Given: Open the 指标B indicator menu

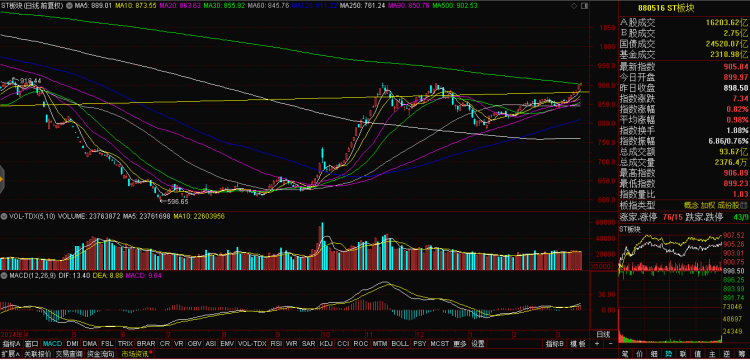Looking at the screenshot, I should 555,344.
